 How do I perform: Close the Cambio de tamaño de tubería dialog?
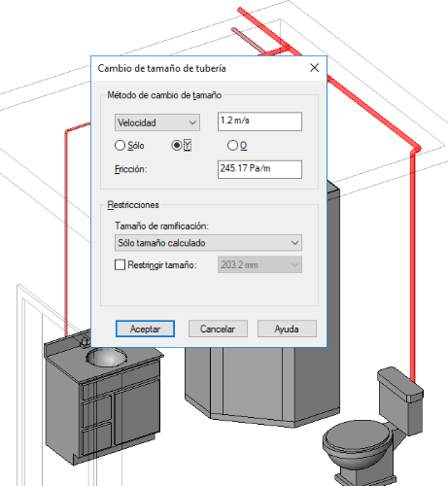314,68
